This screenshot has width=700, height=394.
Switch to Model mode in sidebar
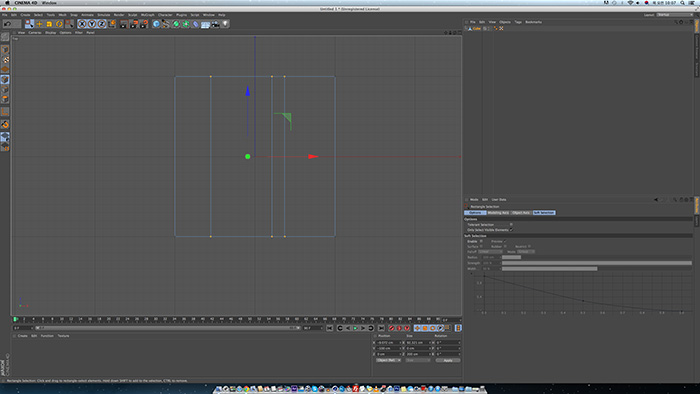coord(5,50)
